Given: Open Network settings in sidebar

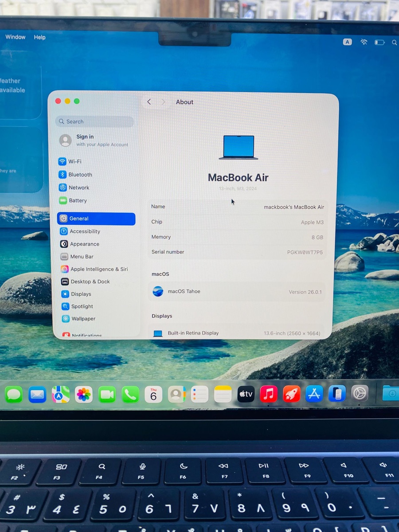Looking at the screenshot, I should (x=74, y=188).
